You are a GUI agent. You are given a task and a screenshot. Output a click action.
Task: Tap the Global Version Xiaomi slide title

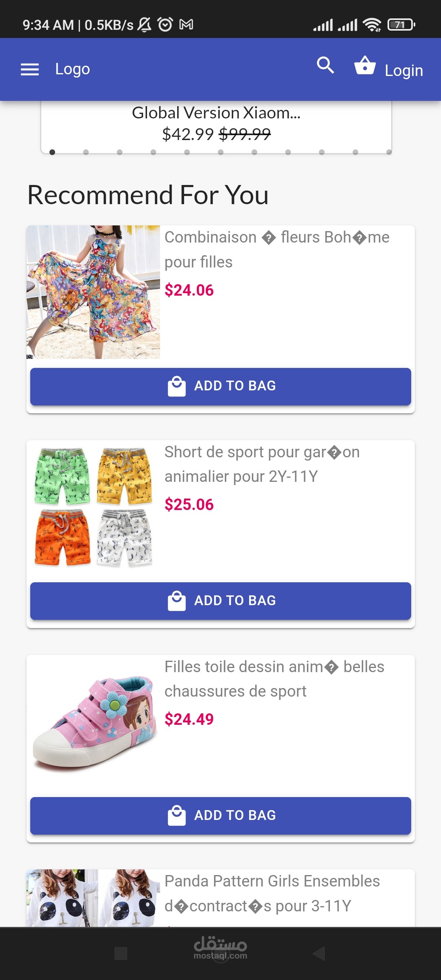[x=216, y=113]
